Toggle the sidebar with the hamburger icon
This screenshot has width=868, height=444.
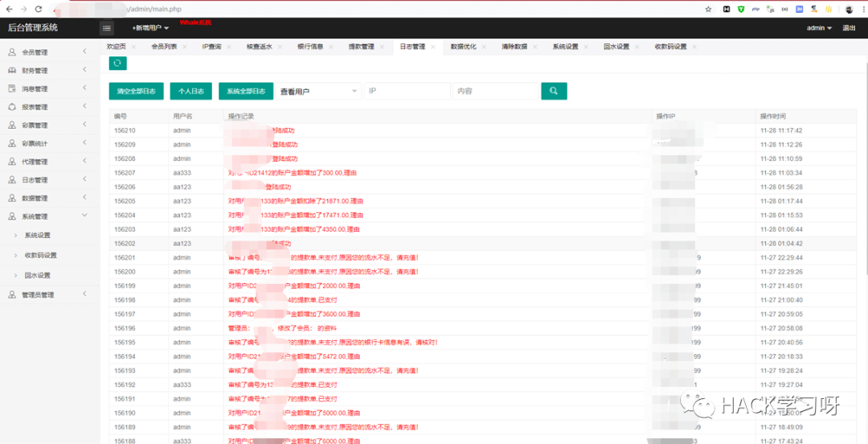(x=107, y=27)
